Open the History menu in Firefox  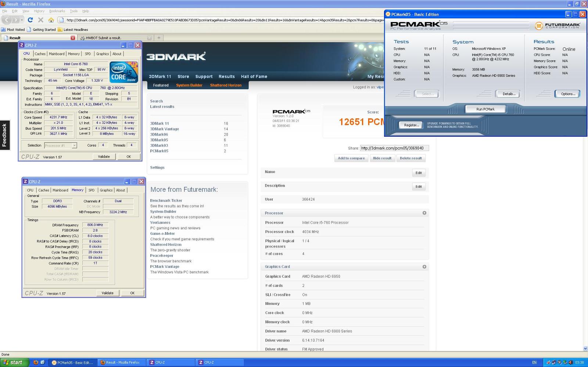coord(39,11)
